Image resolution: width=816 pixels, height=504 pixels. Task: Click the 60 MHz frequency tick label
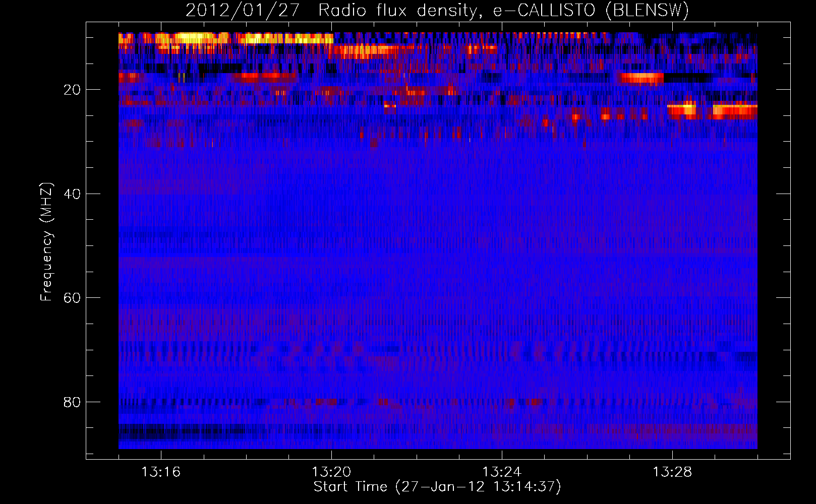72,298
